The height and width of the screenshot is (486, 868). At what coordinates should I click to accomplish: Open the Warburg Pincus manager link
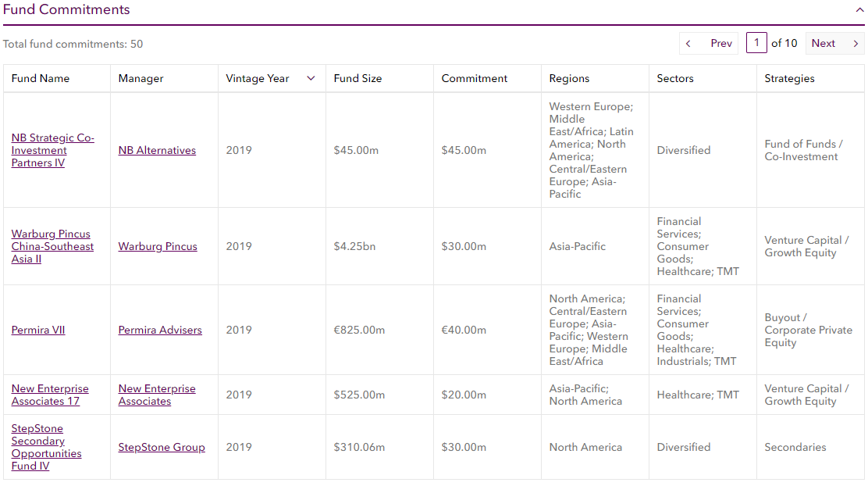click(x=158, y=247)
